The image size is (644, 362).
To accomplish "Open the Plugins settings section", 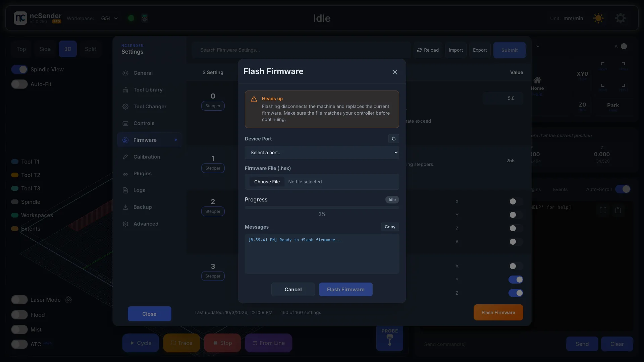I will [149, 173].
